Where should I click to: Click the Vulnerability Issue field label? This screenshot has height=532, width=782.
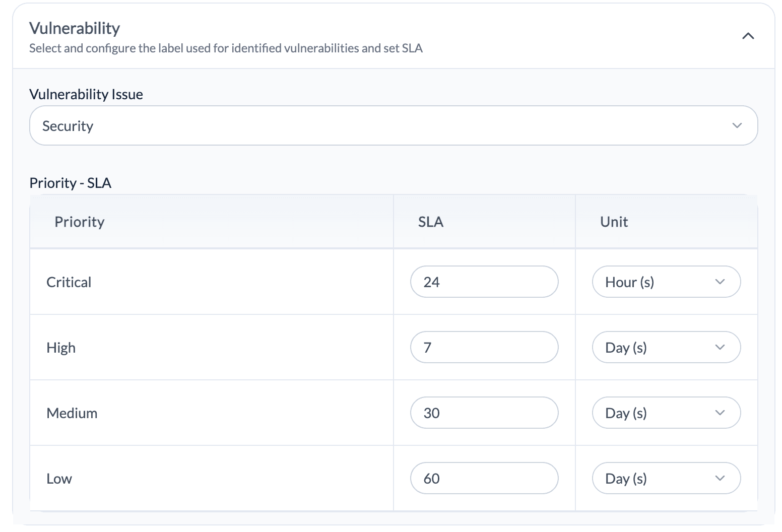point(86,94)
